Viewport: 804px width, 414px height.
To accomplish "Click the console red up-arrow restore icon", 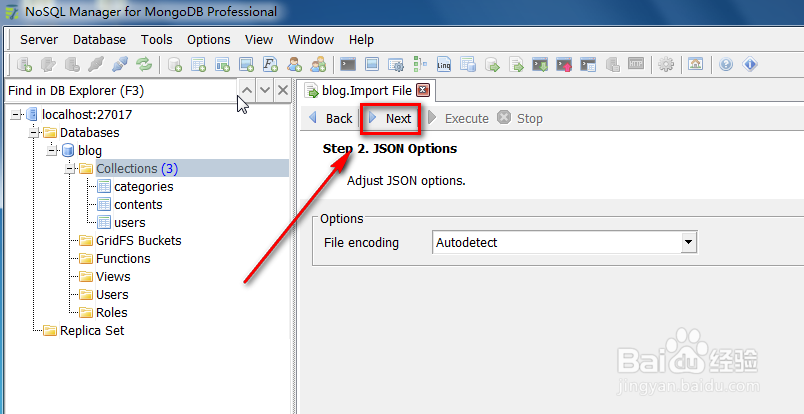I will point(564,64).
